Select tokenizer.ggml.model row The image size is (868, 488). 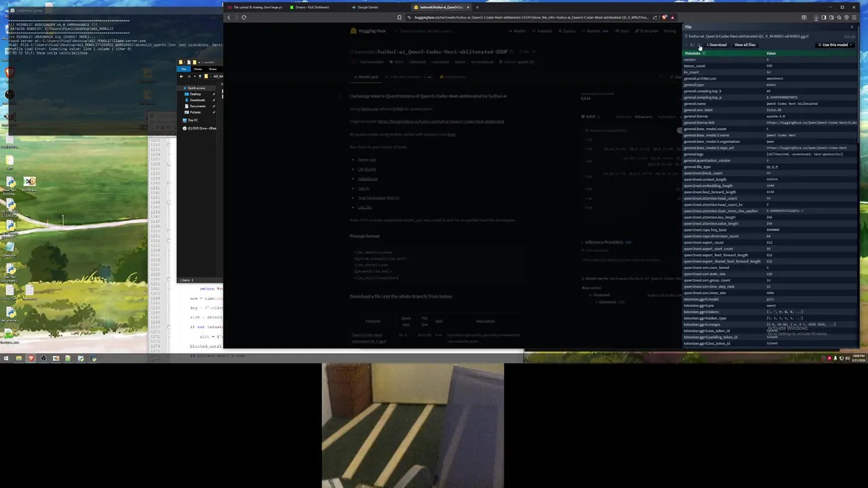pos(770,299)
